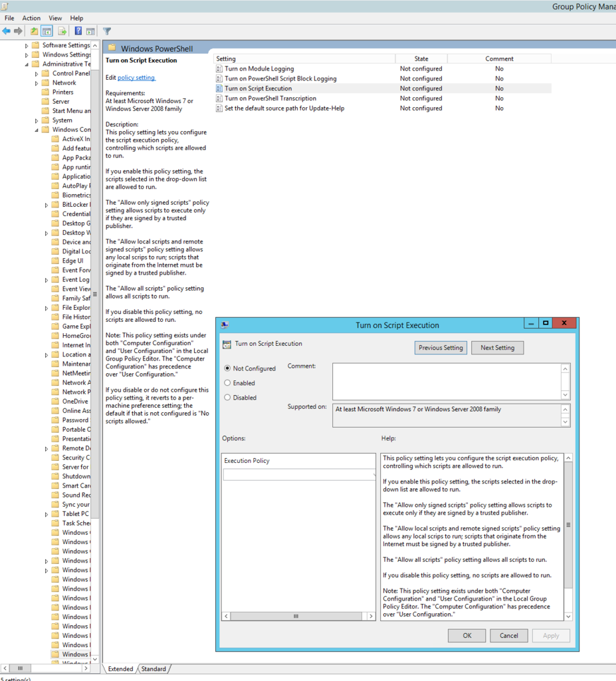Click the Options pane horizontal scrollbar thumb

tap(296, 616)
